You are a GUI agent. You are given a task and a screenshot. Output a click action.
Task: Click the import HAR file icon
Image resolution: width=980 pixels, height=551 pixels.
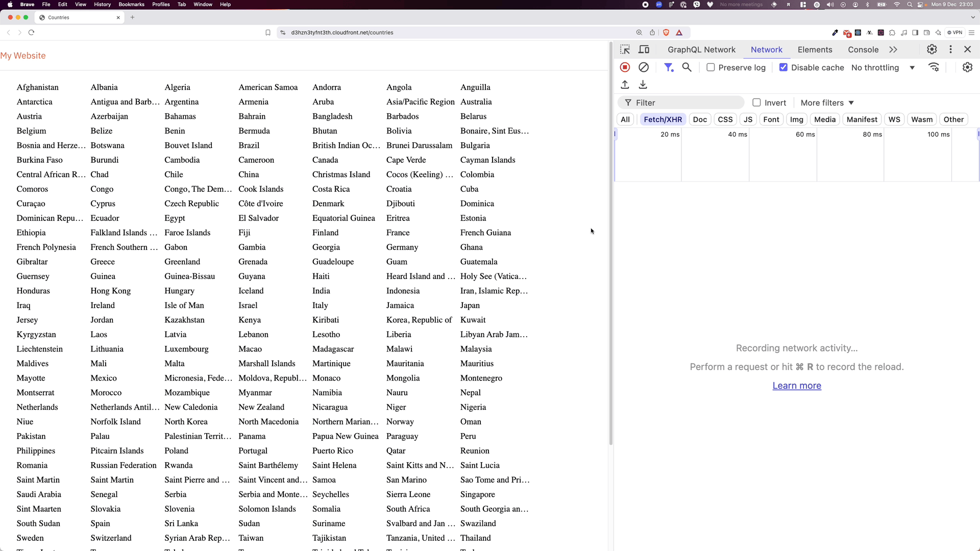[x=625, y=84]
